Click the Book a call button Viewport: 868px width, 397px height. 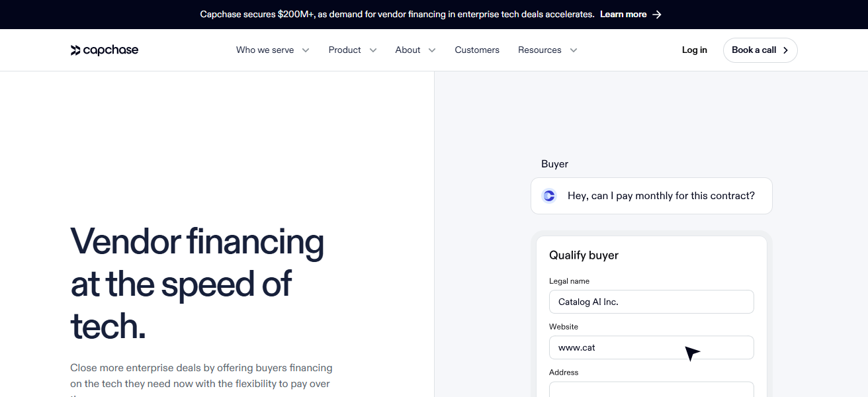point(760,50)
